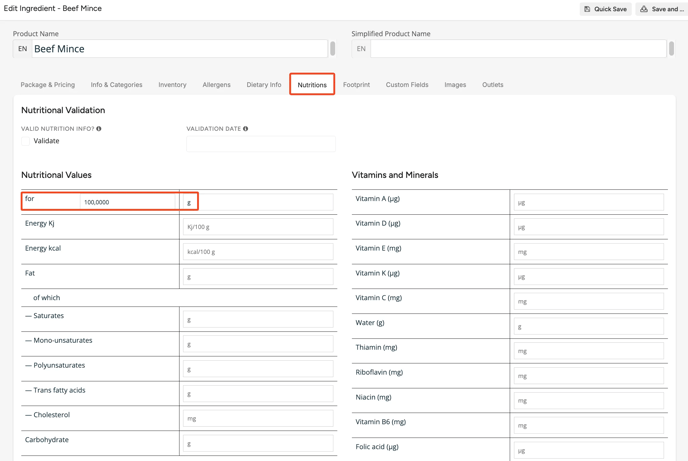Switch to the Allergens tab
The image size is (688, 461).
(x=216, y=85)
